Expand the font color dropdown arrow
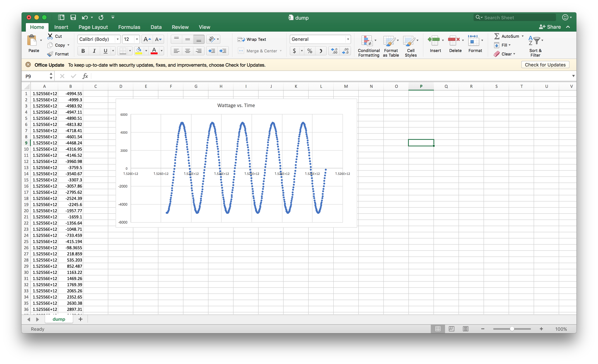598x364 pixels. [162, 51]
